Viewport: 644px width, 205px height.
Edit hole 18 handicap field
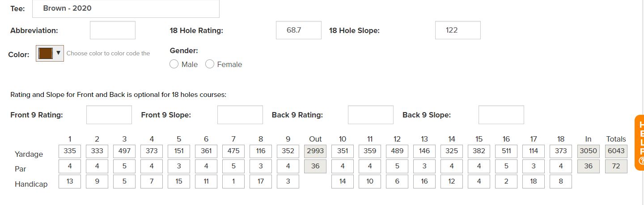pyautogui.click(x=561, y=181)
